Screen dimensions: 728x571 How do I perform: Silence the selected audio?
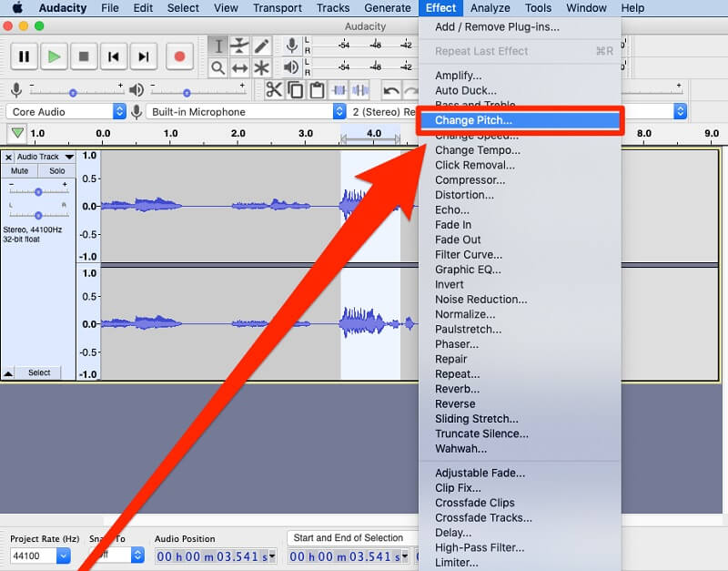point(359,91)
